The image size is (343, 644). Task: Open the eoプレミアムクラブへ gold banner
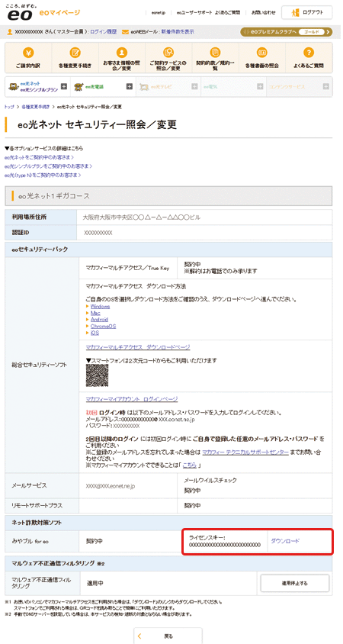click(x=287, y=31)
